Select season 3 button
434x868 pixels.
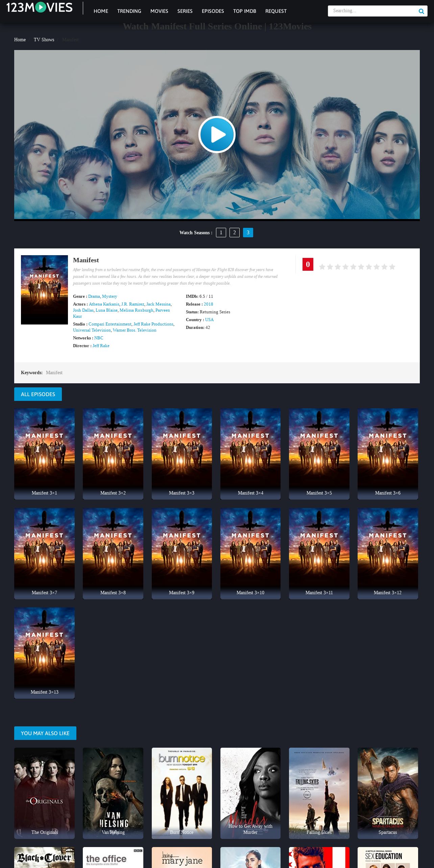tap(248, 233)
